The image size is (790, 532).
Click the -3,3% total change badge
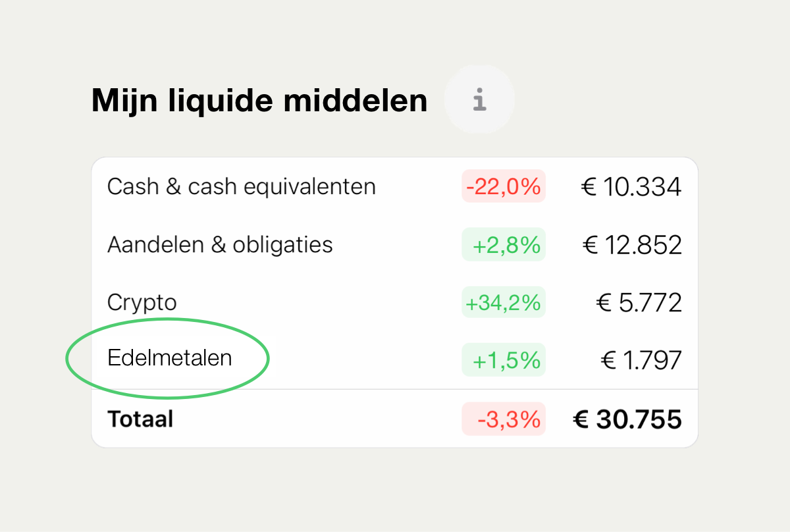504,419
